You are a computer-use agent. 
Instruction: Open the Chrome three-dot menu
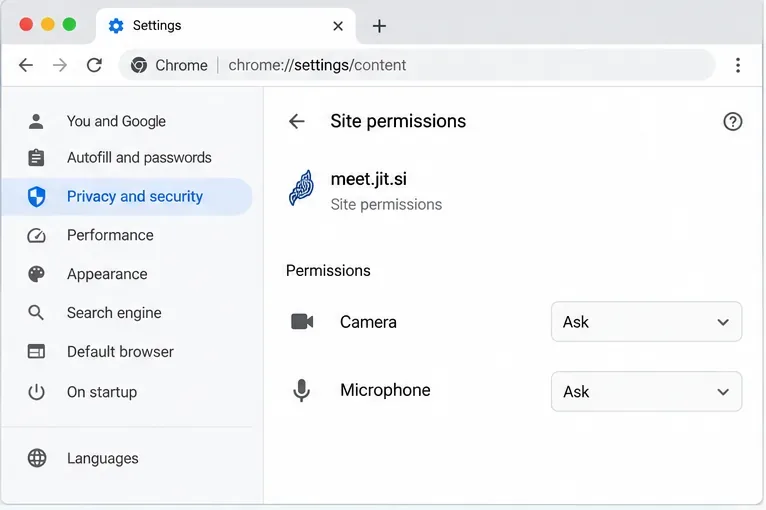(x=738, y=65)
